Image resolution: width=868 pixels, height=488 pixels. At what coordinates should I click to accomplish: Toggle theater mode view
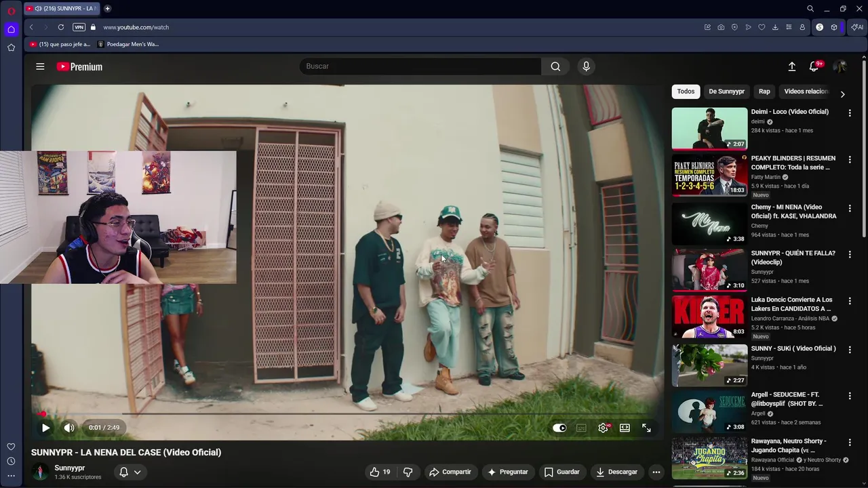click(625, 428)
